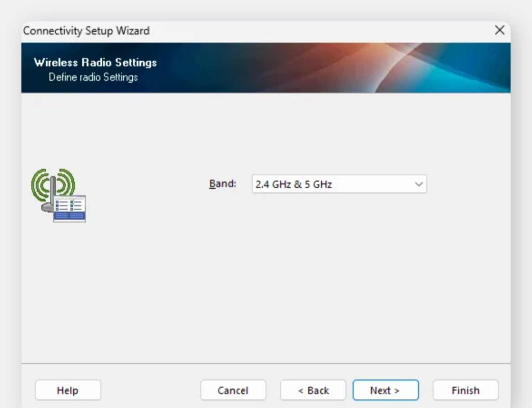This screenshot has height=408, width=532.
Task: Cancel the wizard setup
Action: 233,390
